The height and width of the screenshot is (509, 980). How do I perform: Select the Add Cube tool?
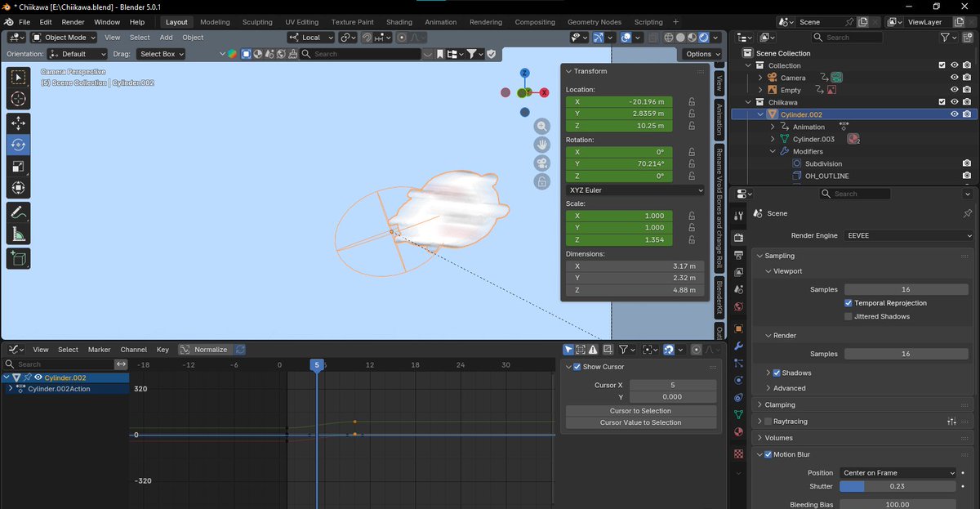(18, 258)
